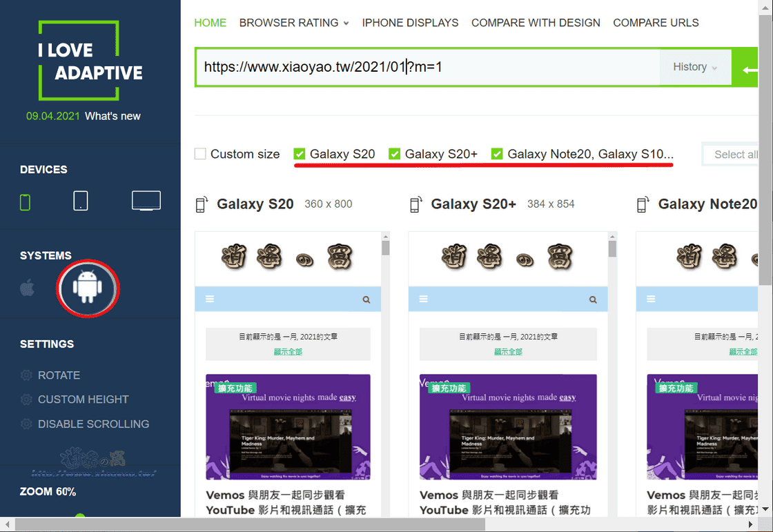Open the History dropdown

(695, 67)
